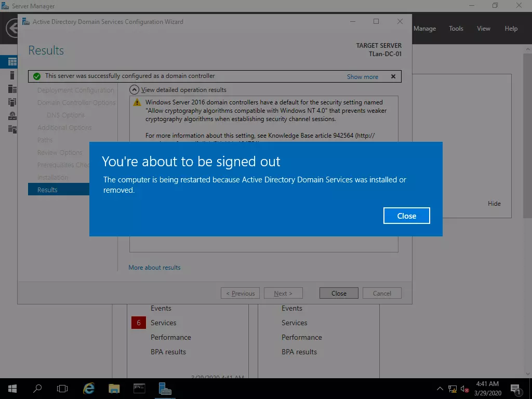The height and width of the screenshot is (399, 532).
Task: Open the Help menu
Action: point(511,29)
